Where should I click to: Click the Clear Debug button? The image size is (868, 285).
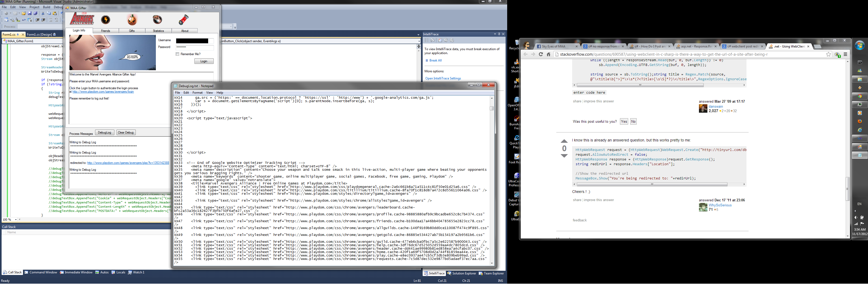pos(126,132)
